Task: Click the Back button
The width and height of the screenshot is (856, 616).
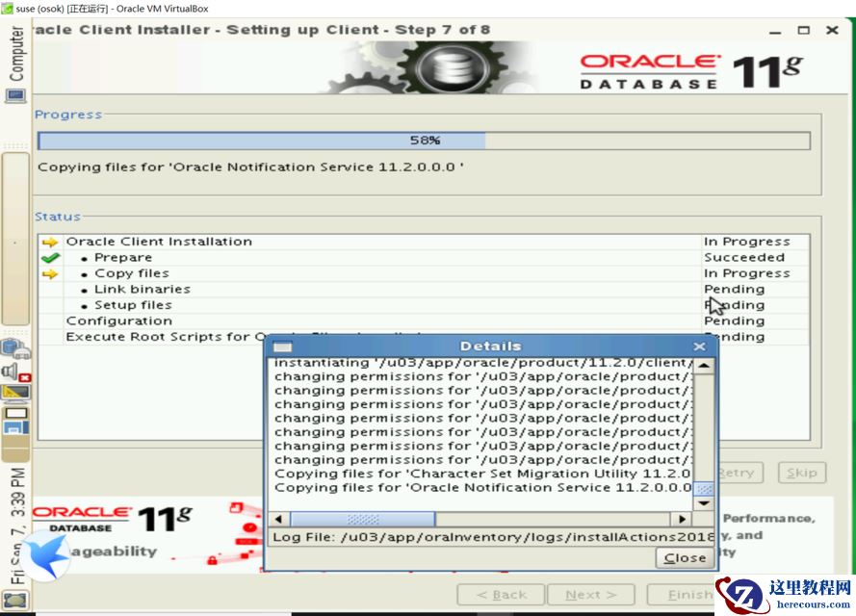Action: point(501,595)
